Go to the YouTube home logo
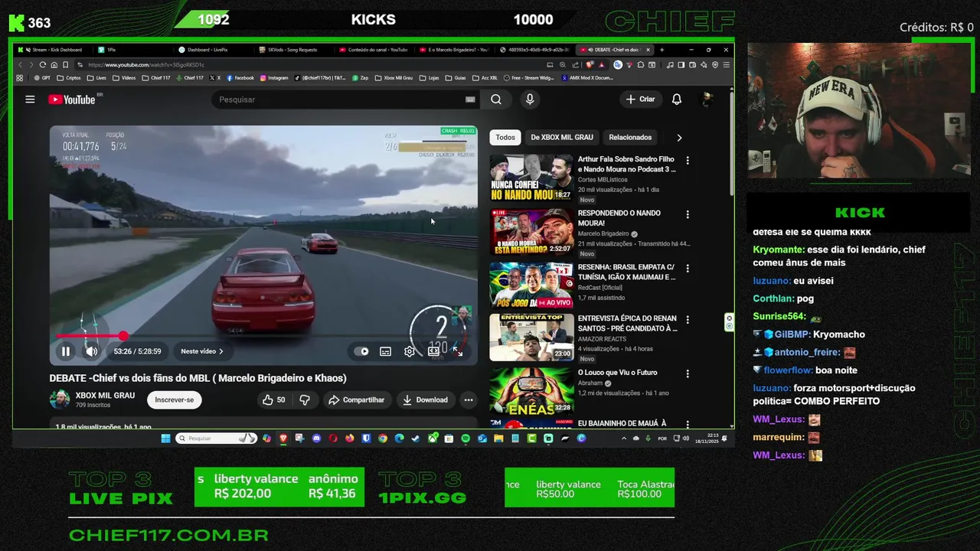 click(72, 99)
